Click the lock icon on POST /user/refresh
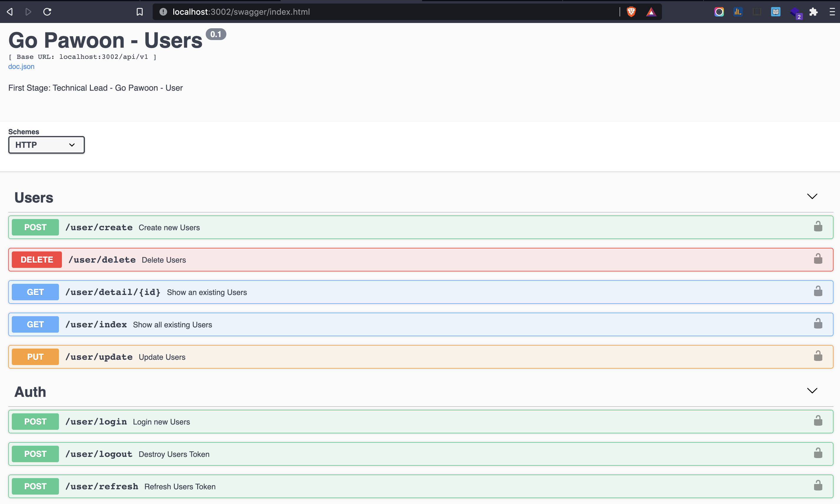 (818, 486)
